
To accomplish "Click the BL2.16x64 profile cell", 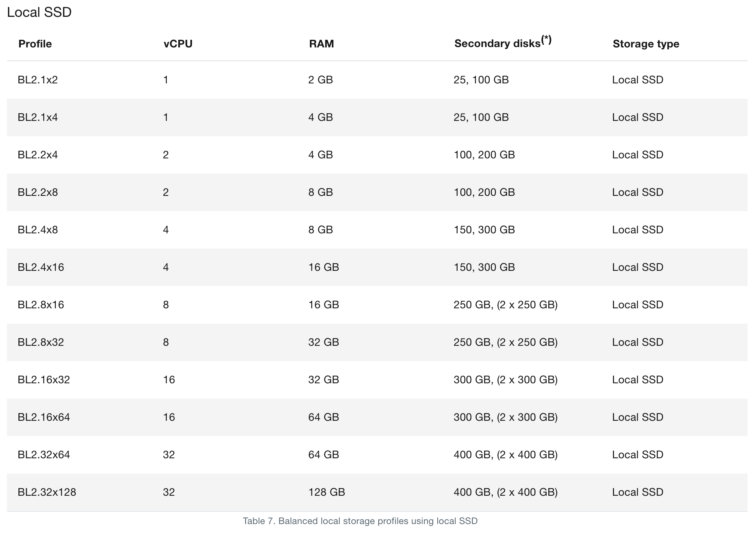I will 44,417.
